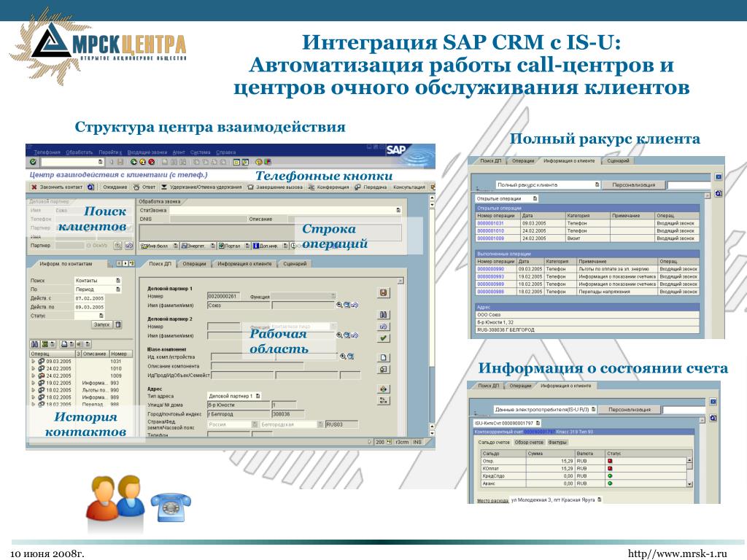Click Завершение вызова button
This screenshot has height=560, width=747.
[x=275, y=187]
